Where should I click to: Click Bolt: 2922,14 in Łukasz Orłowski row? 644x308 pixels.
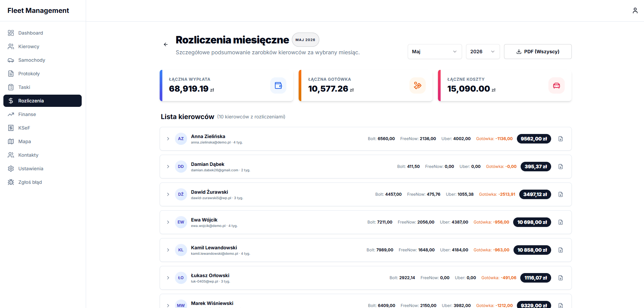point(402,278)
